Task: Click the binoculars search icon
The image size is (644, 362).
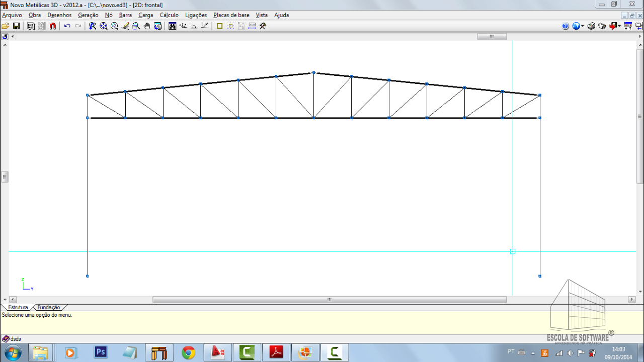Action: pyautogui.click(x=173, y=26)
